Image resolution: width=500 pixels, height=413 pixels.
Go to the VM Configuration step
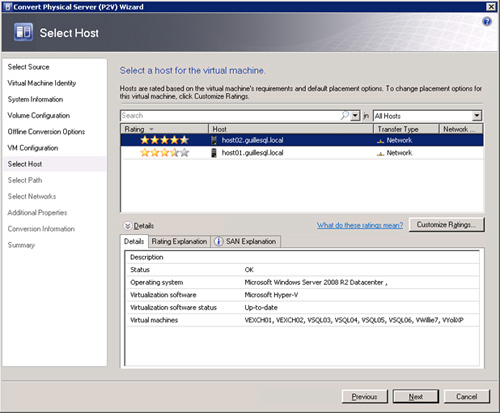pos(33,148)
